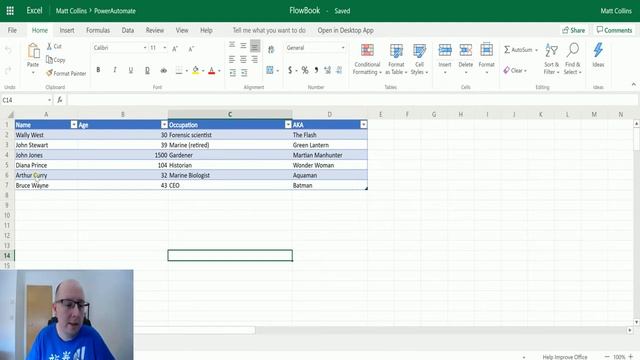Open the File menu
Image resolution: width=640 pixels, height=360 pixels.
pyautogui.click(x=12, y=30)
